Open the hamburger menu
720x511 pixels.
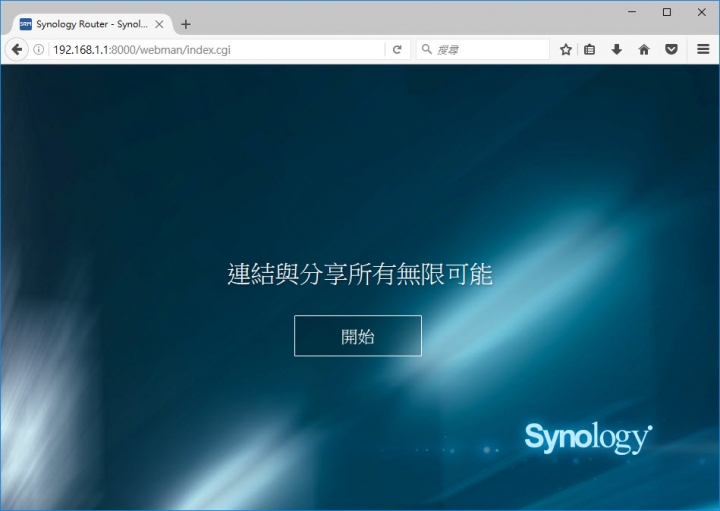(x=703, y=49)
